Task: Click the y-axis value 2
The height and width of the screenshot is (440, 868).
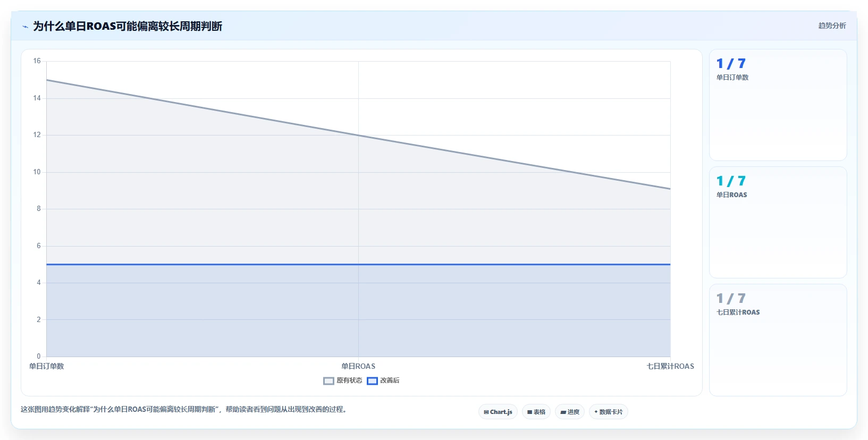Action: click(38, 320)
